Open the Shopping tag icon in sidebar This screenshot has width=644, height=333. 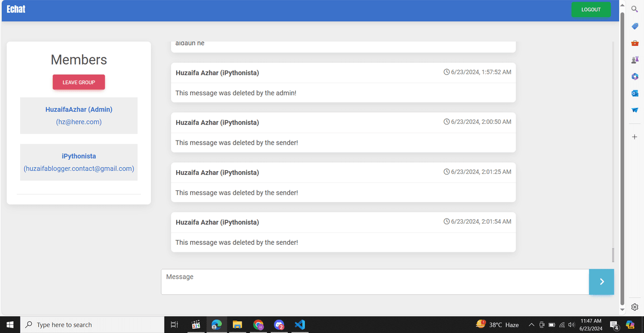click(x=635, y=26)
